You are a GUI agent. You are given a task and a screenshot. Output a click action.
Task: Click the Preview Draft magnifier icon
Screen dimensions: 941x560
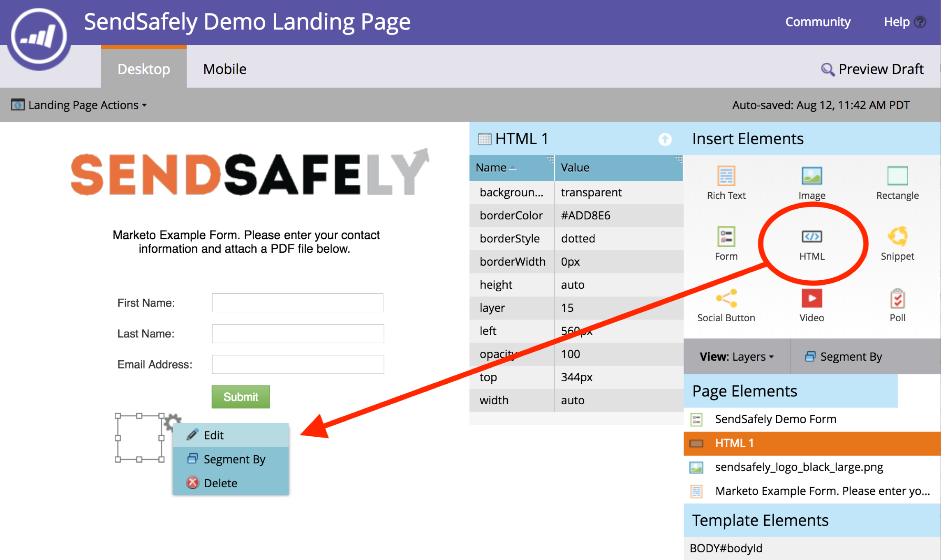coord(828,69)
